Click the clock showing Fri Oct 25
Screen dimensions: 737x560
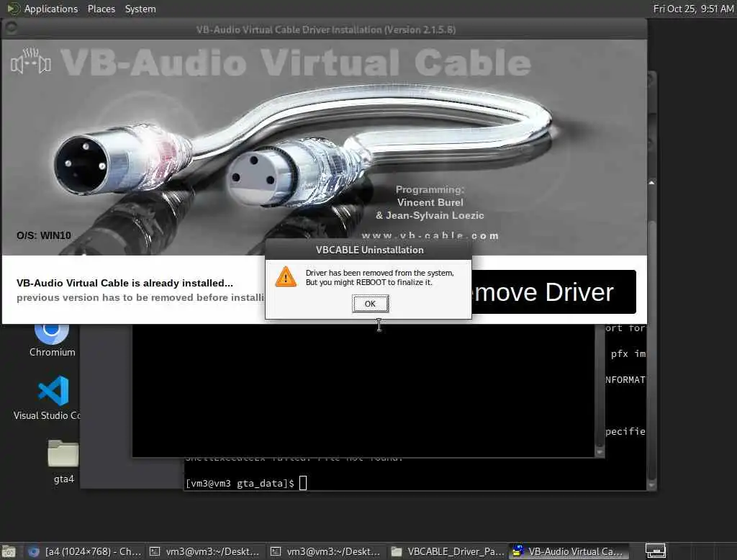(x=693, y=9)
